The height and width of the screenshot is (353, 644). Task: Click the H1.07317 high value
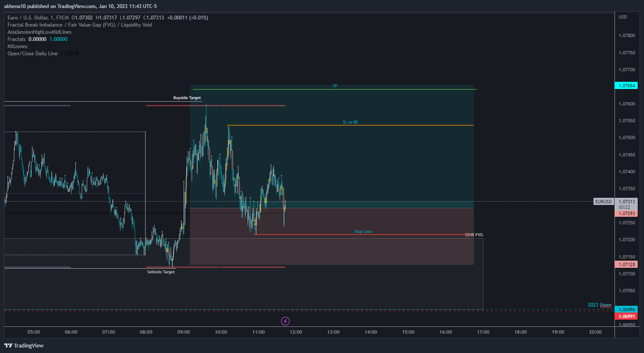pos(106,18)
